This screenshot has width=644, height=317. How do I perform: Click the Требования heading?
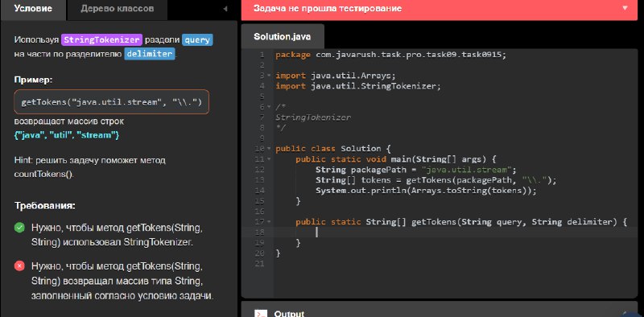click(x=45, y=206)
